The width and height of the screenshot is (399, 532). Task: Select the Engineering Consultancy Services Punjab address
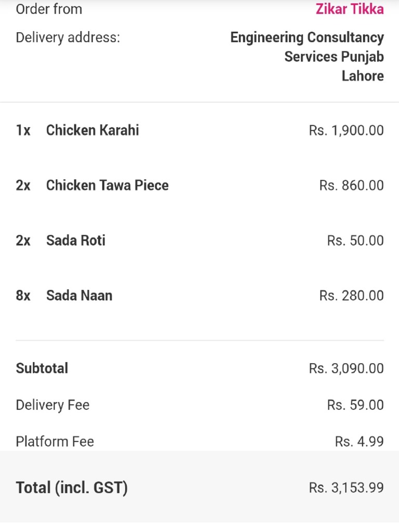[307, 57]
